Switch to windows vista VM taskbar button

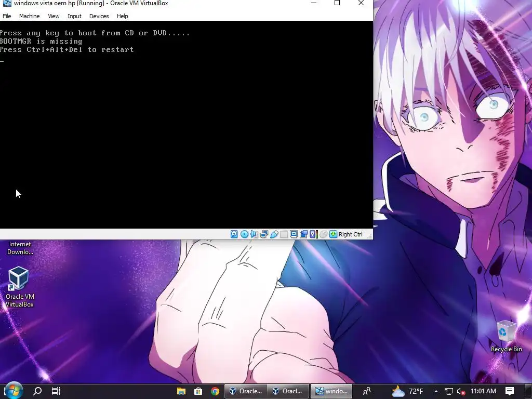[331, 391]
